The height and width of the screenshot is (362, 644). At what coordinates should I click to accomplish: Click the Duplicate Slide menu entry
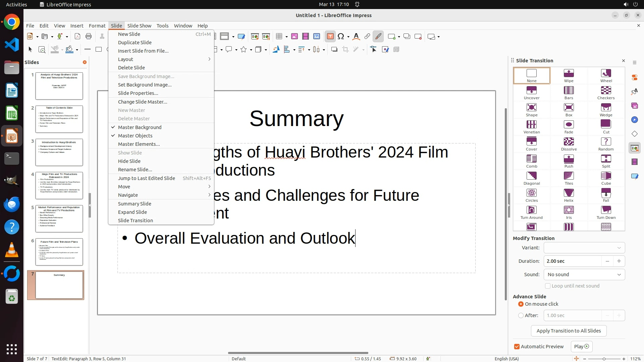click(135, 43)
